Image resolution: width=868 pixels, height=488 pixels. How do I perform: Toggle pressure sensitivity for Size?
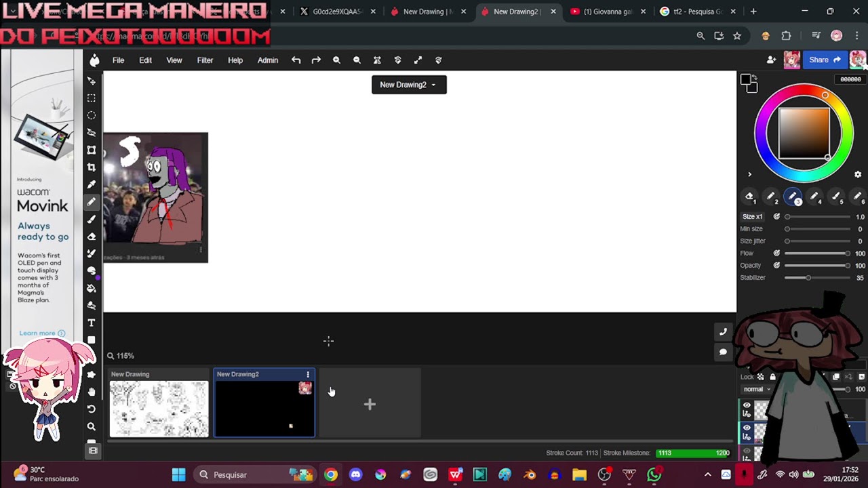click(776, 217)
